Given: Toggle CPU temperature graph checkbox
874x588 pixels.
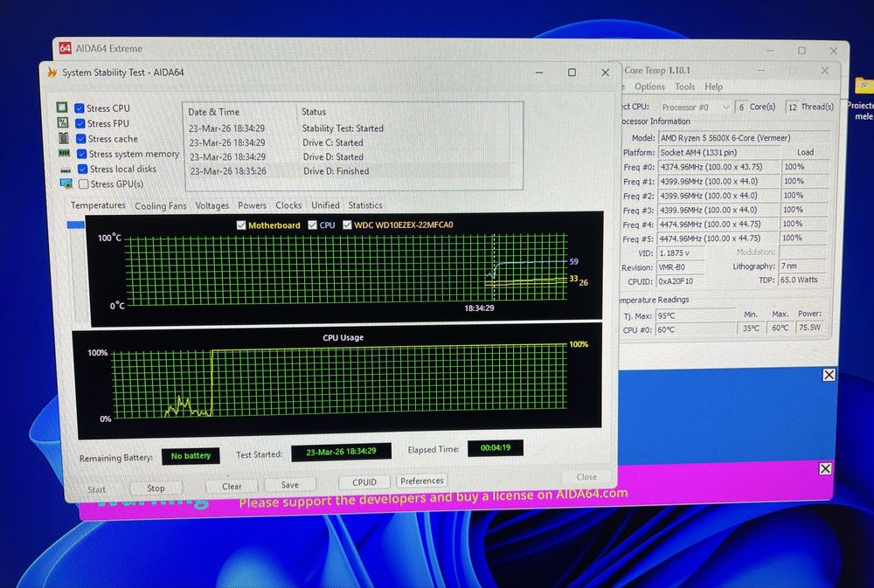Looking at the screenshot, I should tap(312, 225).
